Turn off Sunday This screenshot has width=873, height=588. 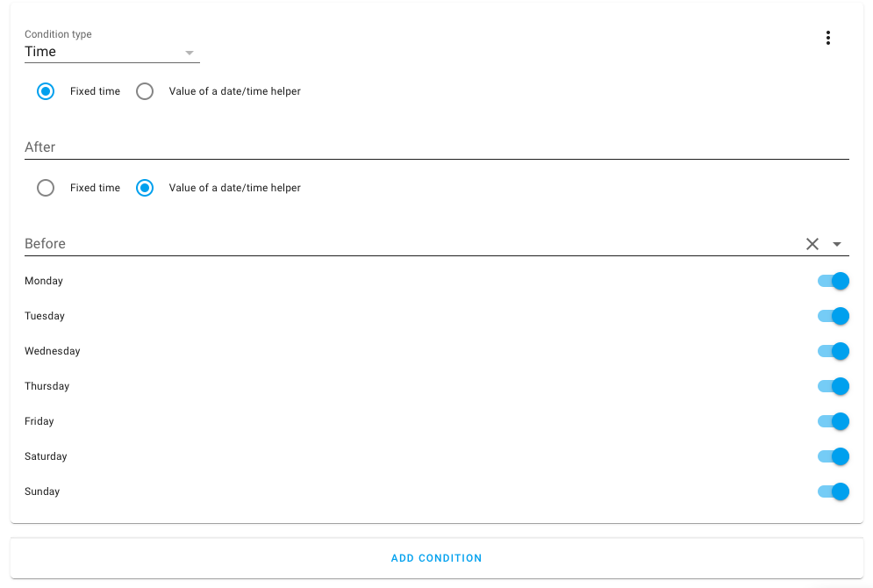832,491
